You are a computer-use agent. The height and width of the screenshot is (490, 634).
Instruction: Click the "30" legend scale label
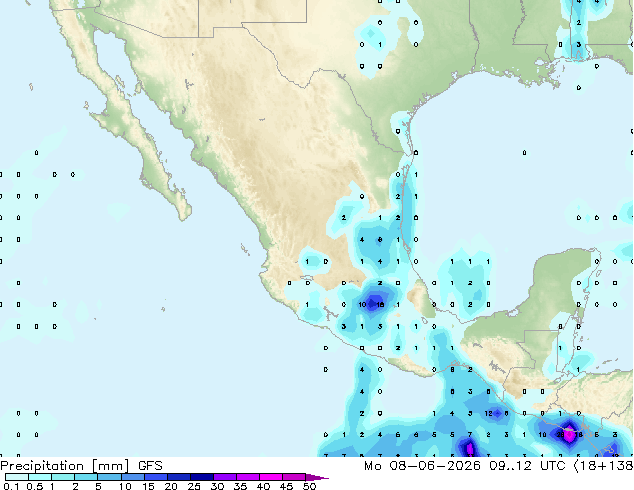click(217, 486)
